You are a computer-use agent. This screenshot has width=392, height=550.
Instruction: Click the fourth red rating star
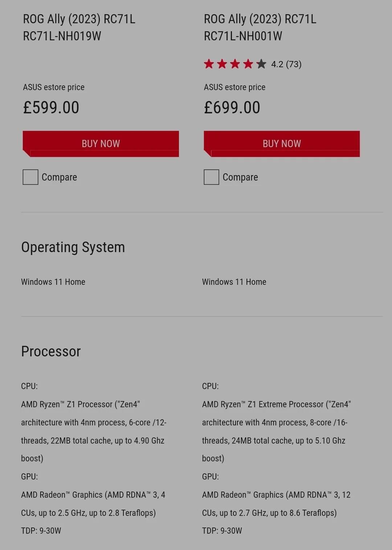[248, 64]
